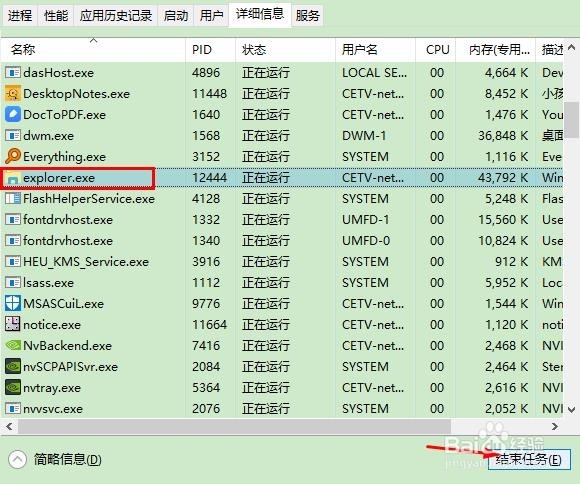Click the horizontal scrollbar left arrow
Viewport: 580px width, 484px height.
pos(9,427)
